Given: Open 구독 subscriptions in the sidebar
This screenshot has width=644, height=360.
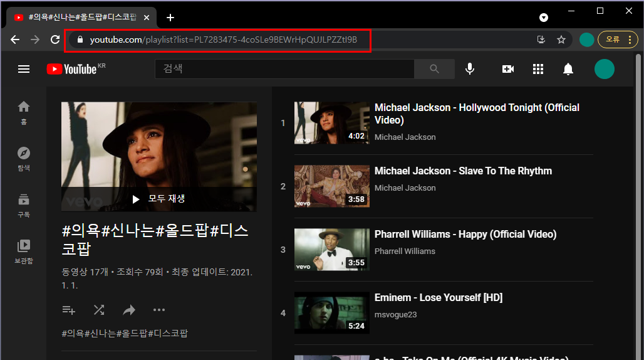Looking at the screenshot, I should (x=24, y=206).
